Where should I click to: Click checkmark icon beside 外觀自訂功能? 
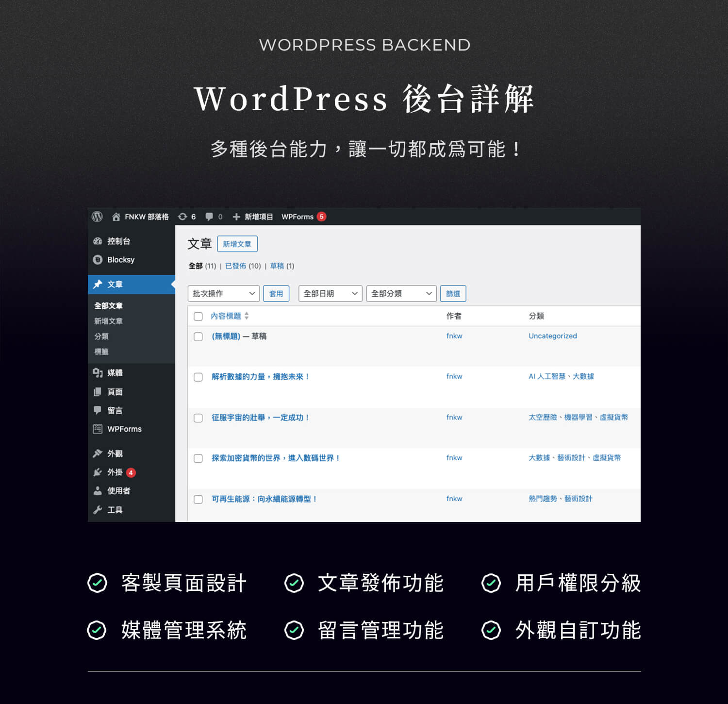(491, 630)
